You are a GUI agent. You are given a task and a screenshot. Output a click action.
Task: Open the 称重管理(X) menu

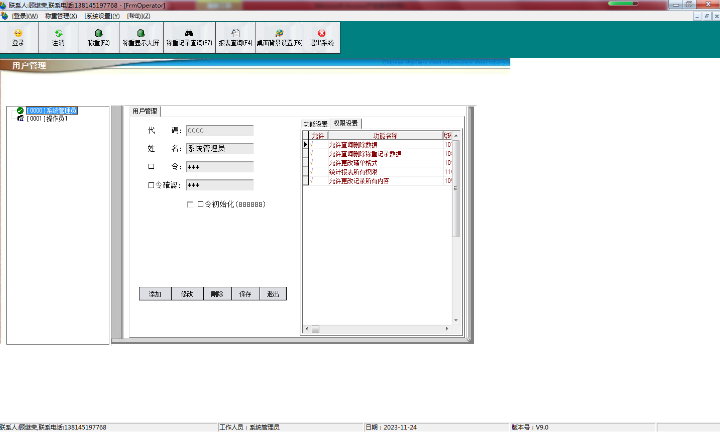click(61, 16)
